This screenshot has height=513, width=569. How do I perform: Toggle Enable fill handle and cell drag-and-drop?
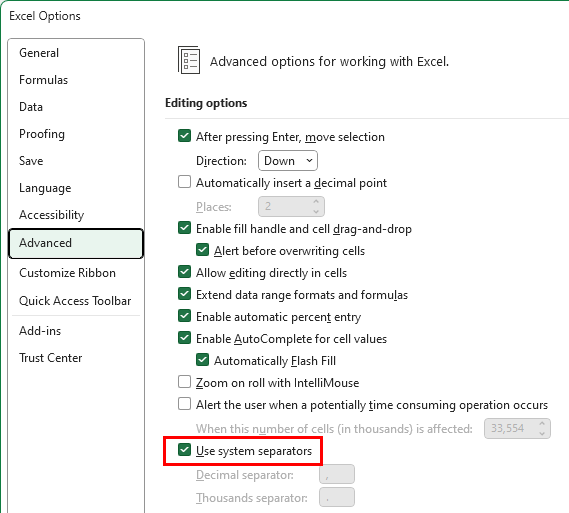(x=184, y=228)
